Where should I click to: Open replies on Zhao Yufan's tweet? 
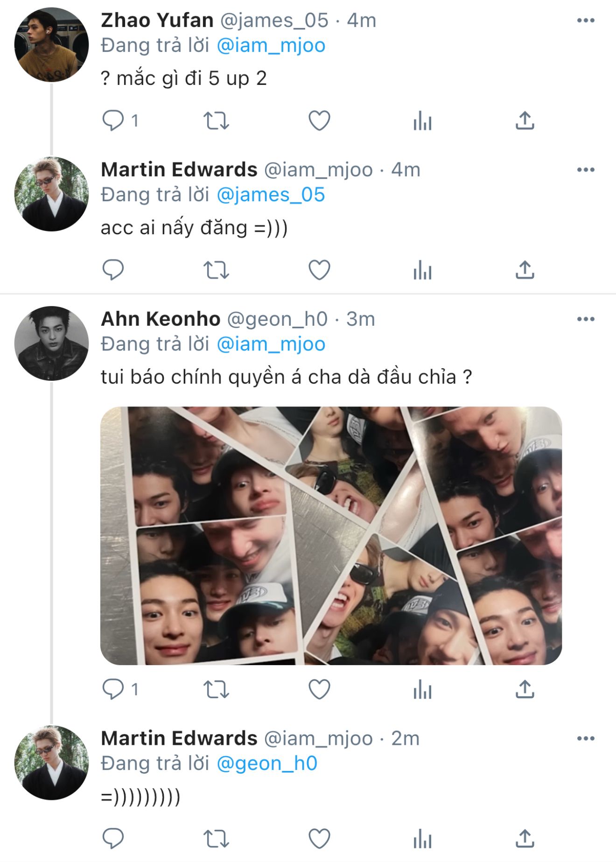coord(113,121)
